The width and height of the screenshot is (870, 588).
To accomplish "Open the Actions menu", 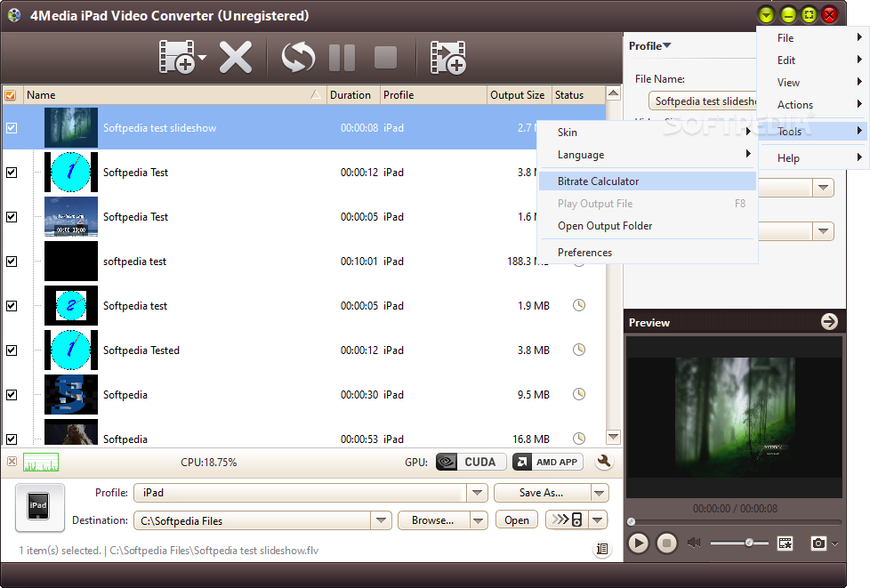I will pos(812,104).
